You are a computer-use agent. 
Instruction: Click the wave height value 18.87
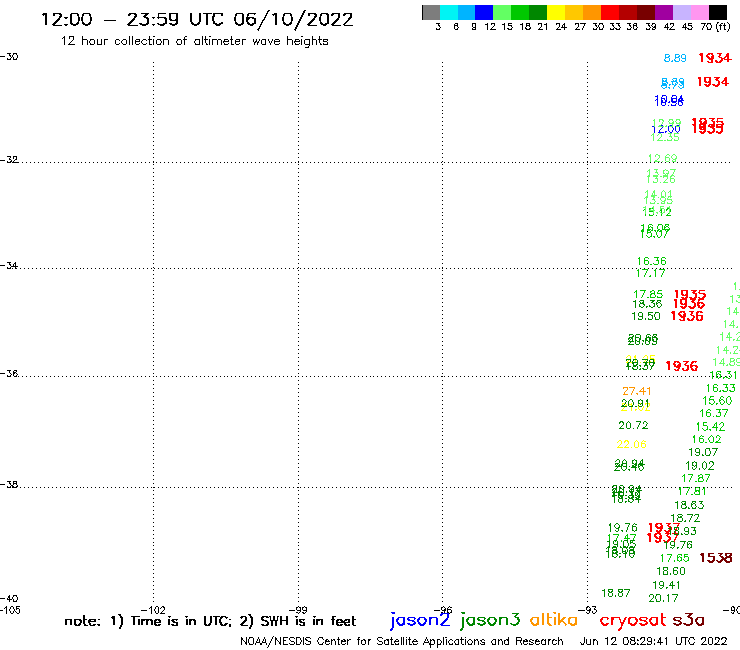616,593
